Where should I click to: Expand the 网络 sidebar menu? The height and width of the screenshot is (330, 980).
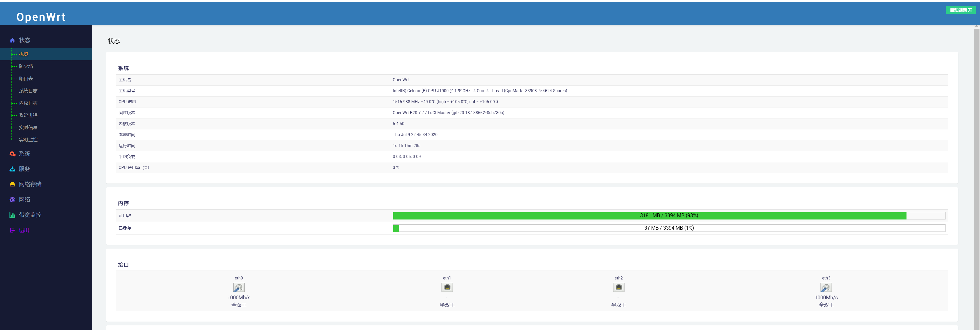click(25, 199)
